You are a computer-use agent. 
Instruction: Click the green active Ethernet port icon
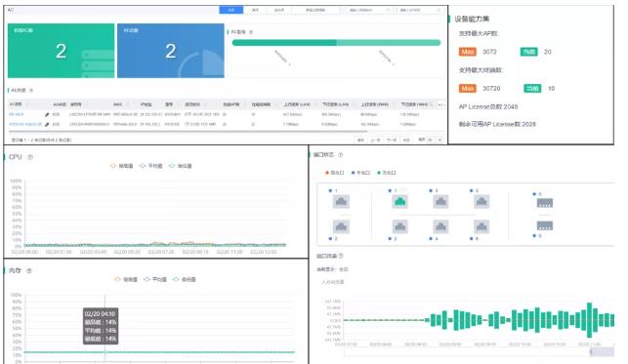(400, 202)
